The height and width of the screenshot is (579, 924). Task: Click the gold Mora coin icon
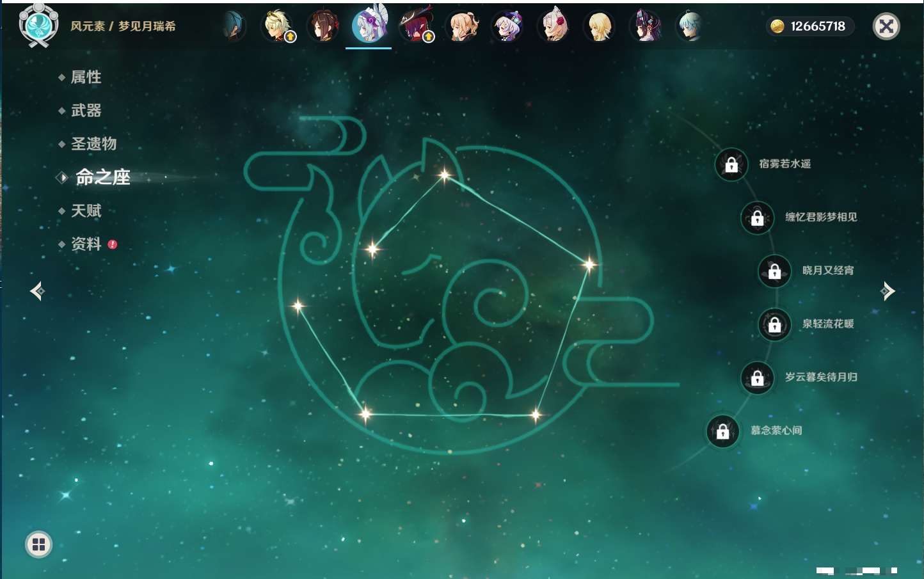pos(777,26)
